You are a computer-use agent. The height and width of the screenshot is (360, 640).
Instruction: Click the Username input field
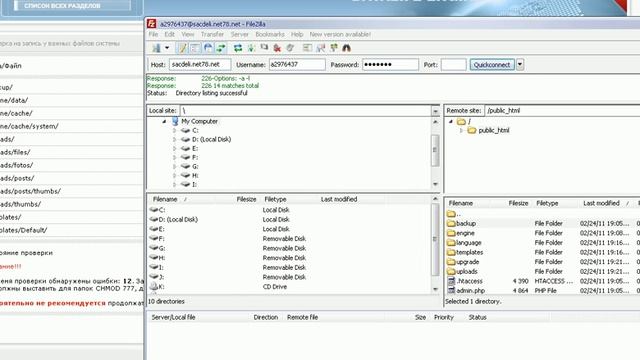coord(297,64)
